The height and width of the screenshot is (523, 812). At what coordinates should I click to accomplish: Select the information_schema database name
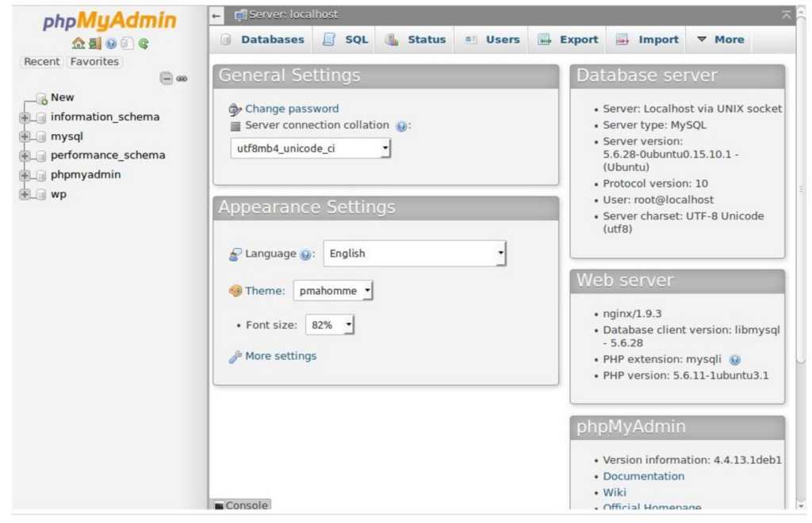tap(105, 117)
